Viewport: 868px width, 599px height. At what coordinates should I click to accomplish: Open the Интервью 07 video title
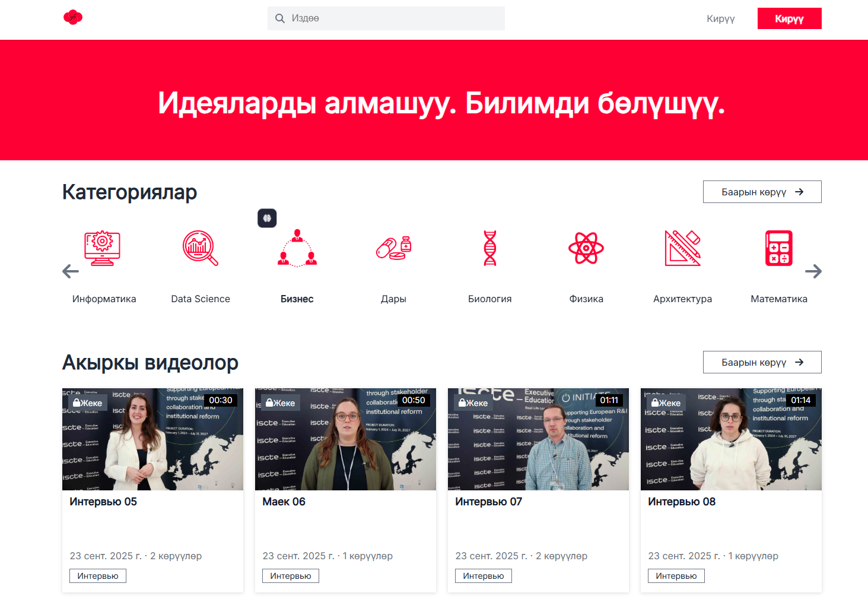coord(488,502)
